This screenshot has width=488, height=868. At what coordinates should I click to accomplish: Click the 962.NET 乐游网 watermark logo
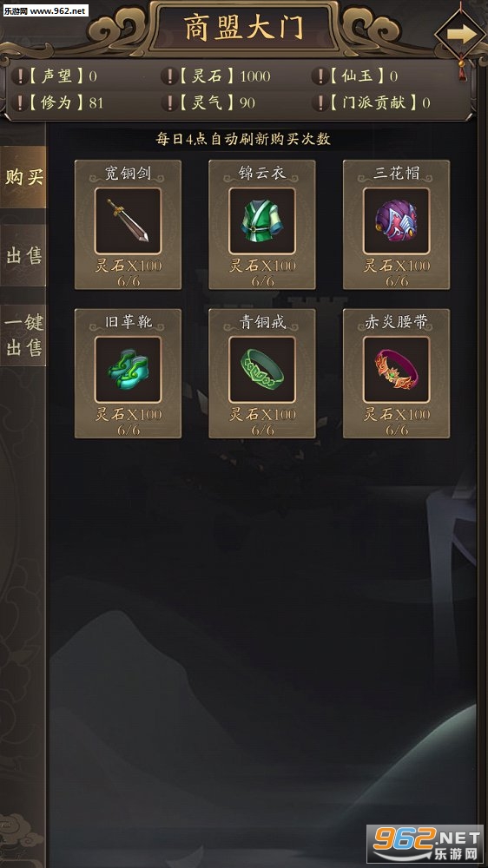coord(425,845)
